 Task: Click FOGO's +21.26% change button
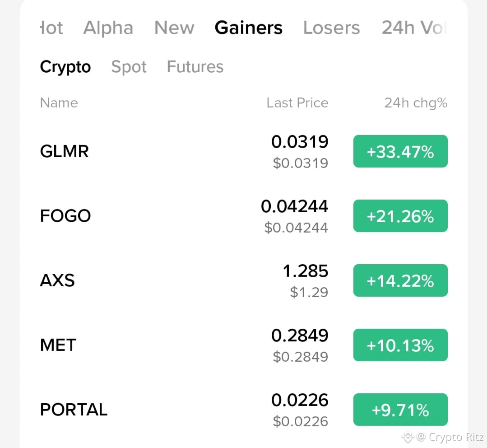(x=400, y=216)
